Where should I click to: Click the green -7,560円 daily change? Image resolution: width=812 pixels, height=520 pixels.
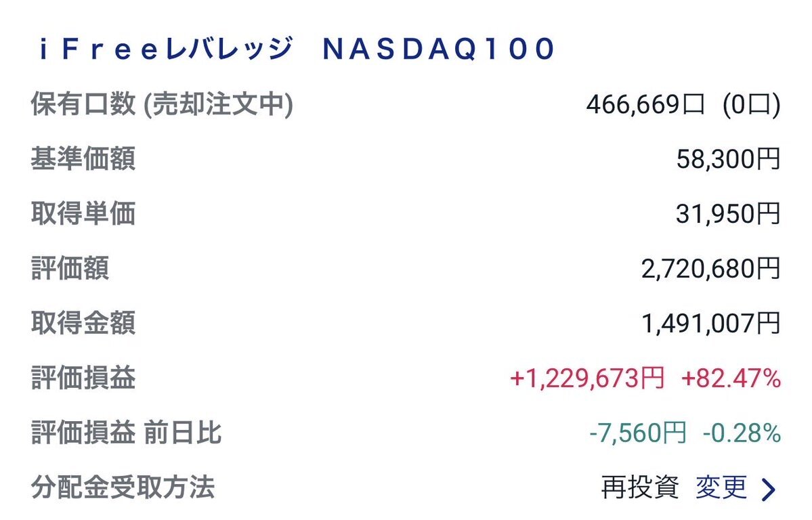(x=637, y=433)
